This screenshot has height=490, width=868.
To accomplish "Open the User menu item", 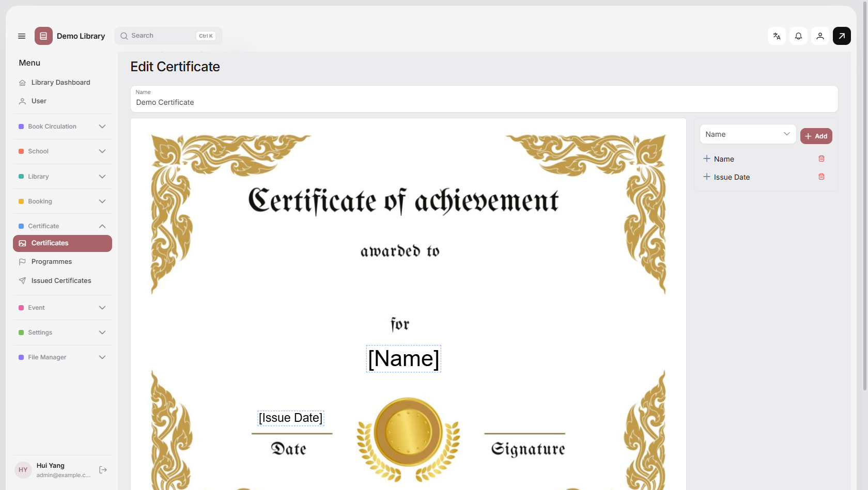I will coord(62,101).
